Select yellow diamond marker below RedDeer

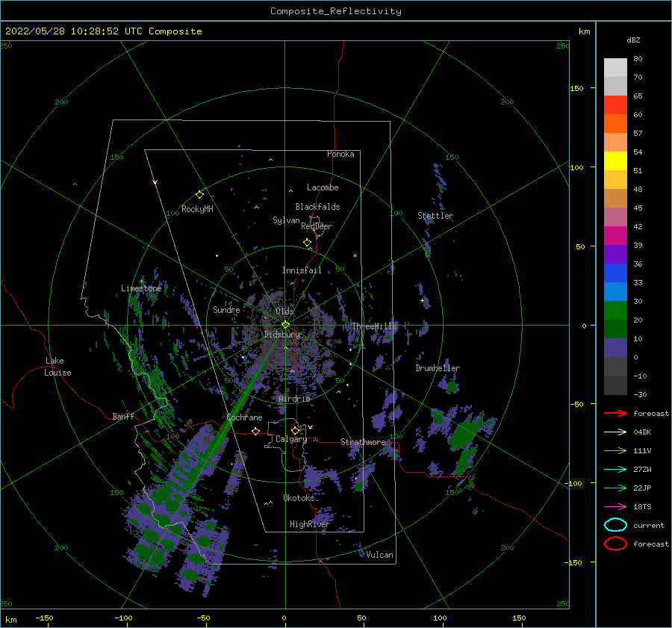click(x=308, y=243)
